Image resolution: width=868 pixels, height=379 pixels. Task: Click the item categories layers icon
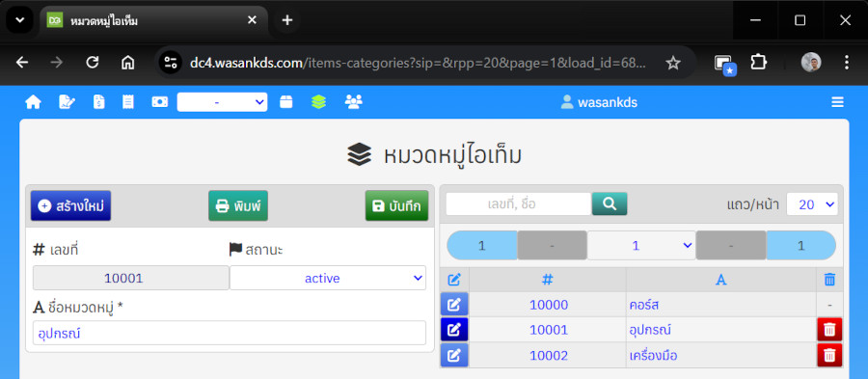point(318,102)
